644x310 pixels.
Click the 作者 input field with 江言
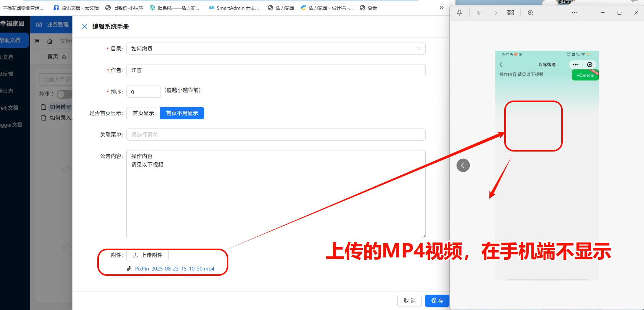pyautogui.click(x=276, y=70)
